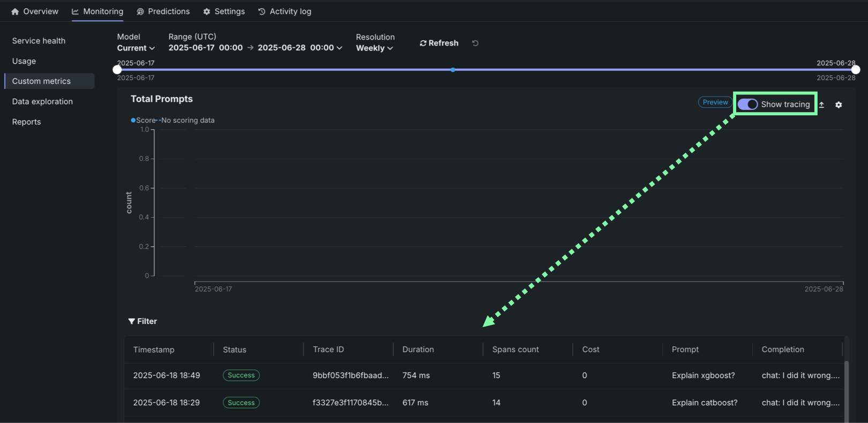Expand the Model Current dropdown
The image size is (868, 423).
136,48
